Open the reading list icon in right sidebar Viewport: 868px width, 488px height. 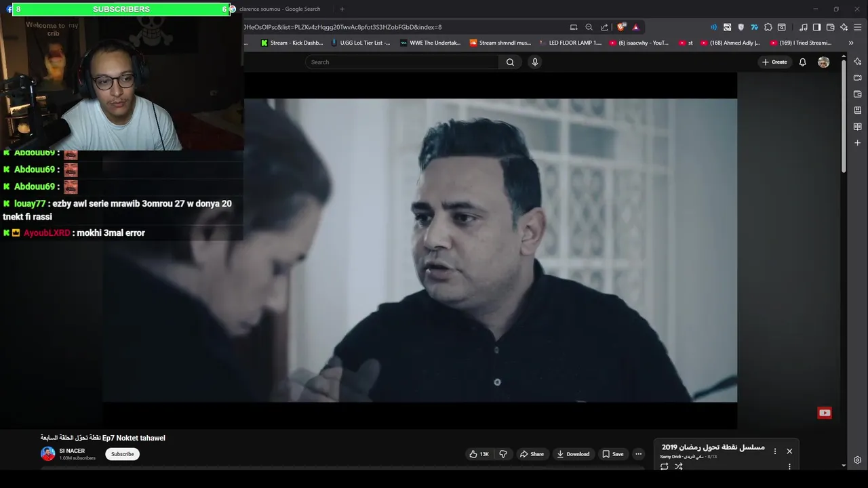858,127
